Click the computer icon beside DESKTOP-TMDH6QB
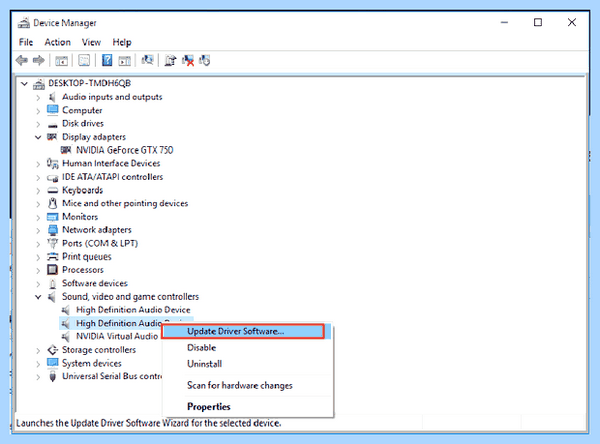 coord(39,83)
